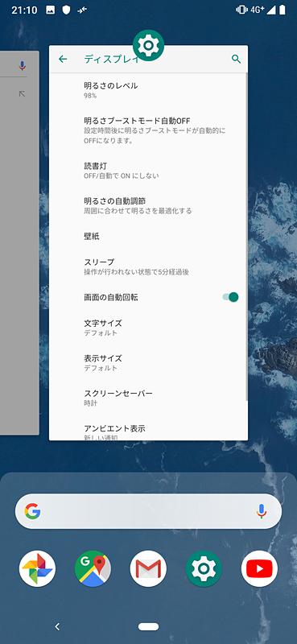Viewport: 297px width, 644px height.
Task: Open Gmail from the dock
Action: 148,568
